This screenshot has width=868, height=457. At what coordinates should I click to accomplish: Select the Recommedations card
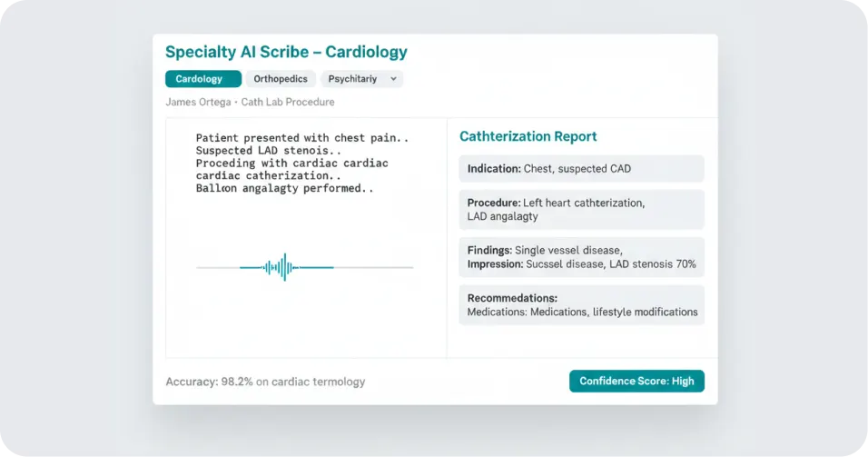(581, 304)
